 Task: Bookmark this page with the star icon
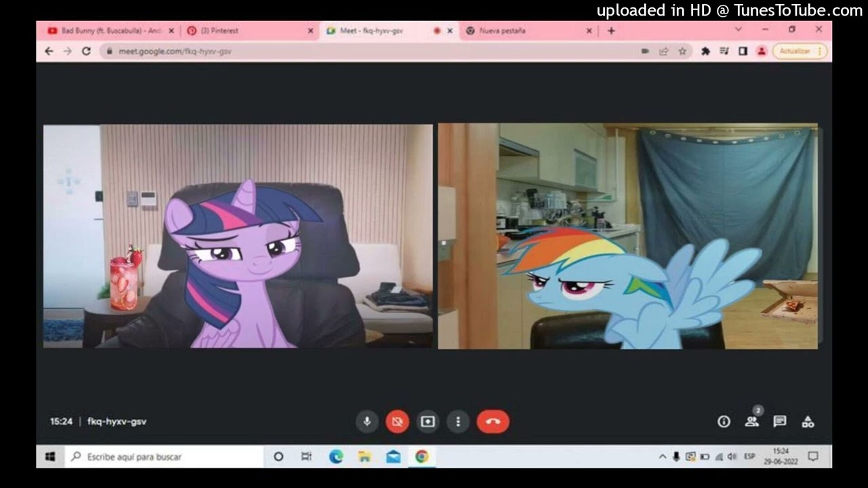(682, 51)
